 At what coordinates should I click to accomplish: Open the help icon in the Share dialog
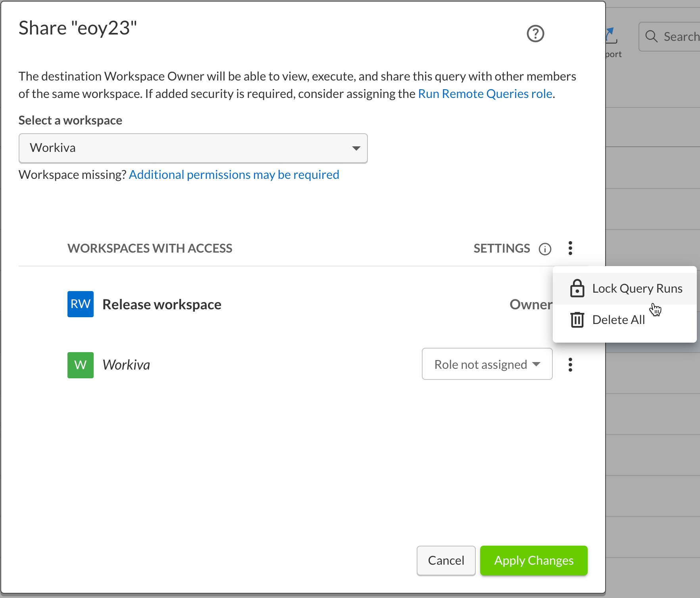[x=535, y=34]
